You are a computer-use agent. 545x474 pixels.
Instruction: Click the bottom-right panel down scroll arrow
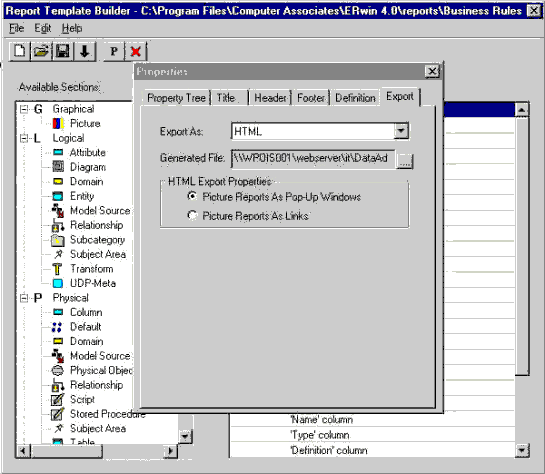522,450
